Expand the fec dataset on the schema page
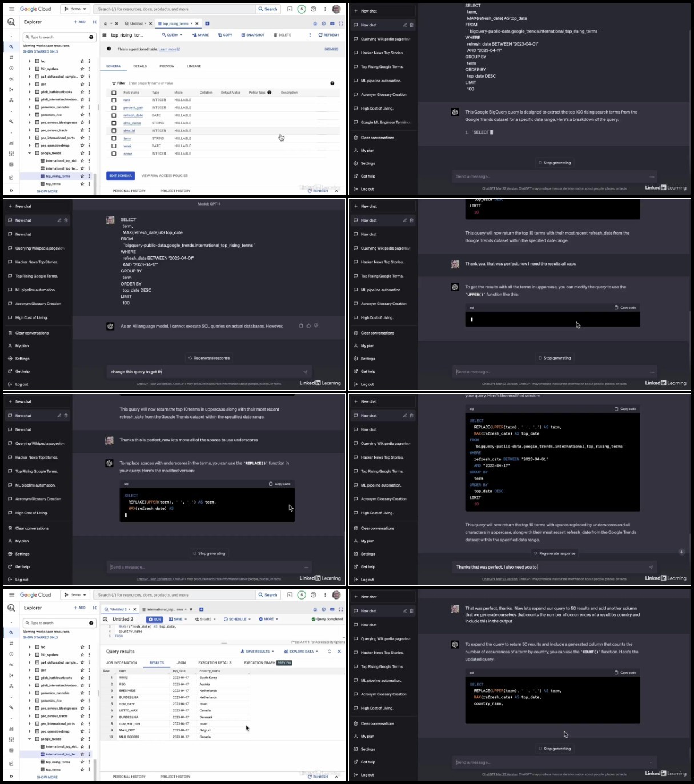This screenshot has width=694, height=784. point(30,61)
